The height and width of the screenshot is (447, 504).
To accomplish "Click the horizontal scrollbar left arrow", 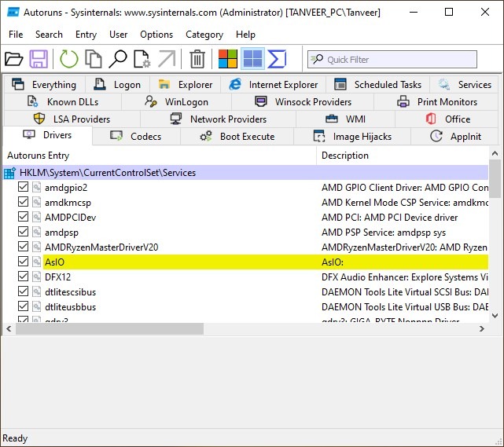I will tap(9, 329).
